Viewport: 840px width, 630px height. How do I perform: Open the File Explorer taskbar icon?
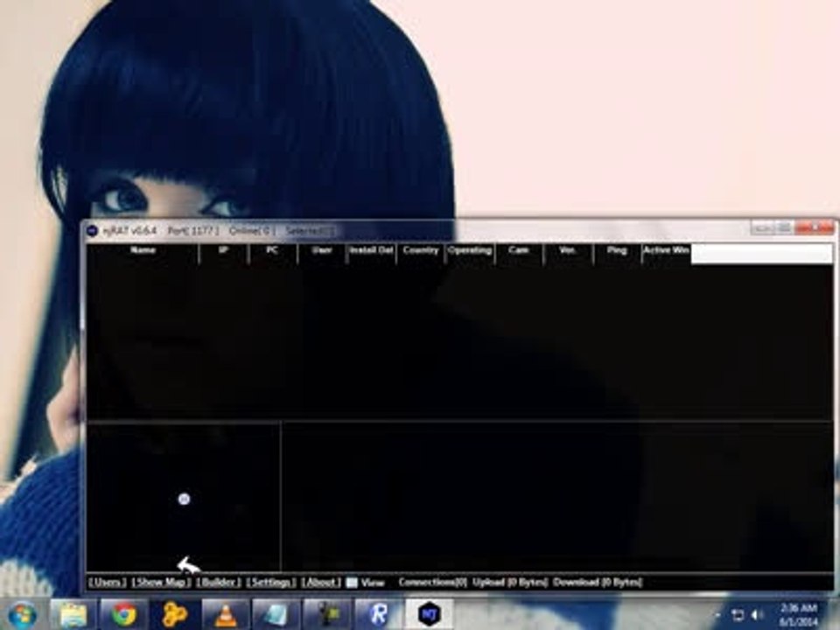(73, 613)
